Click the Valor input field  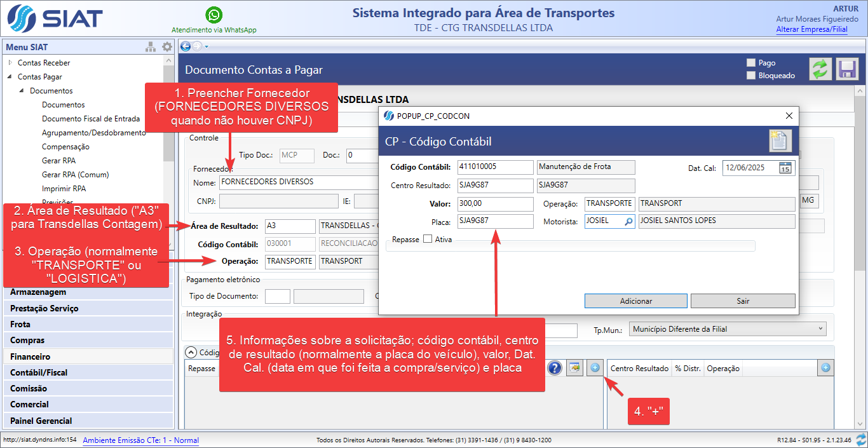click(x=495, y=204)
